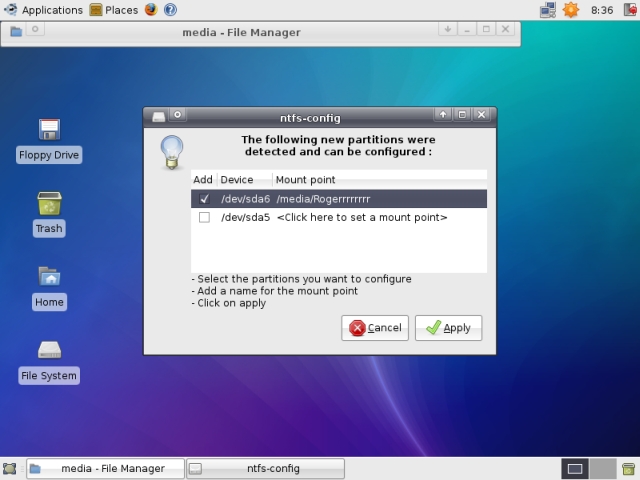640x480 pixels.
Task: Close the ntfs-config dialog
Action: point(482,115)
